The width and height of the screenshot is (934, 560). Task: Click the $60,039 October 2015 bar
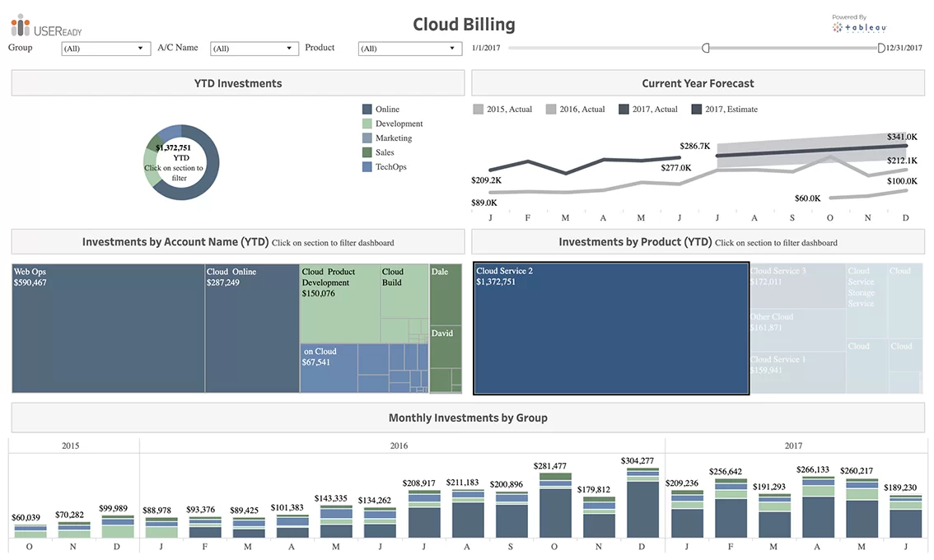pyautogui.click(x=30, y=531)
